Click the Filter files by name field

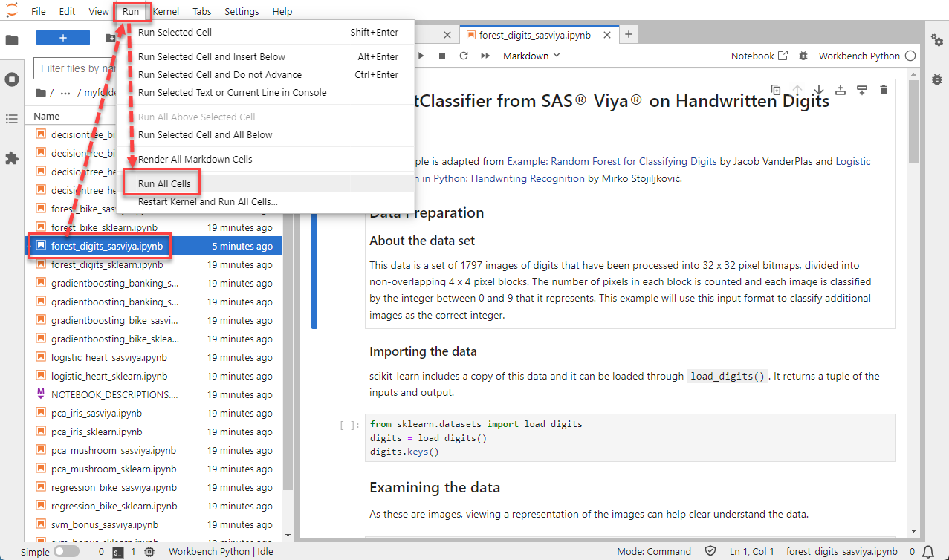[74, 68]
